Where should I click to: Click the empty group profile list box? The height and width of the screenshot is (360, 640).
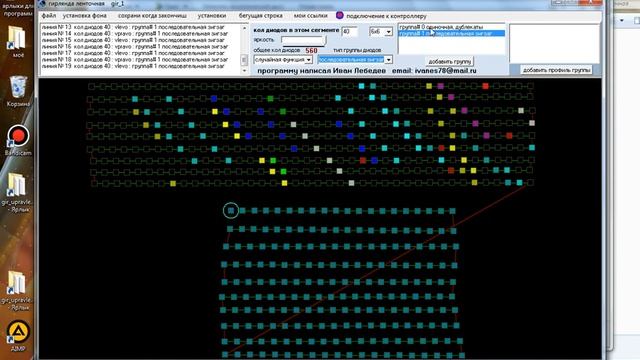[554, 44]
